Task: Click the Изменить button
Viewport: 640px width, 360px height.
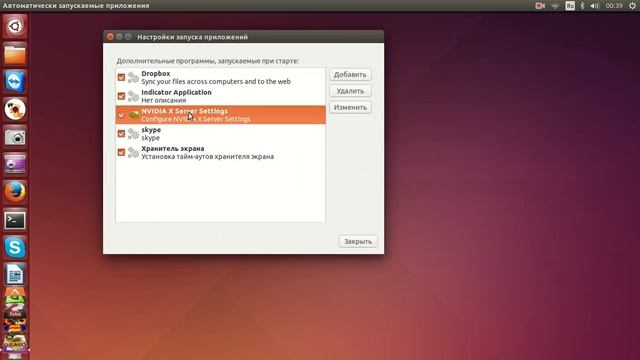Action: (x=350, y=107)
